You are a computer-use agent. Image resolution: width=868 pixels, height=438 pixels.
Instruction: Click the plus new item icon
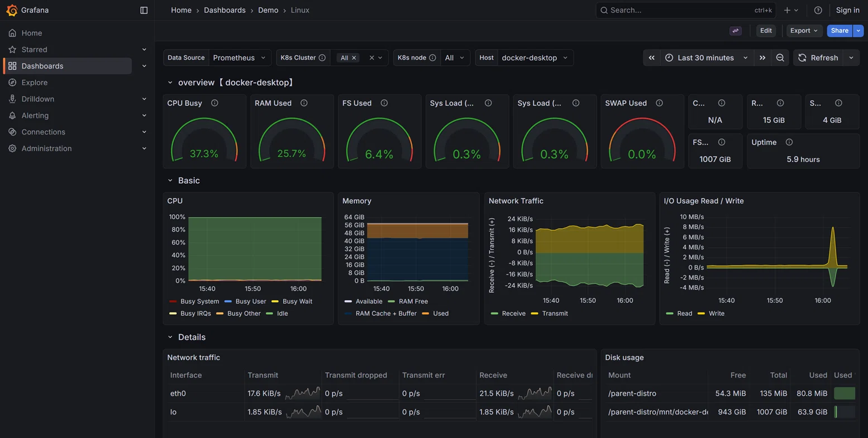[787, 10]
